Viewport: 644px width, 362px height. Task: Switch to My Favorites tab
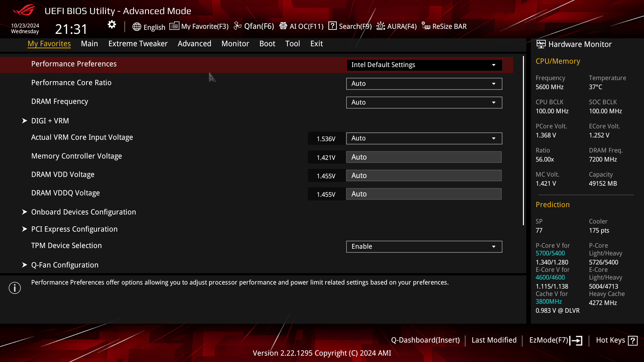click(49, 44)
